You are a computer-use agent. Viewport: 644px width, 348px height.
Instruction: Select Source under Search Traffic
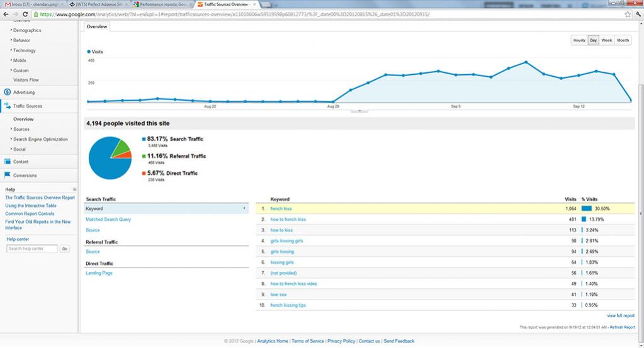point(93,230)
